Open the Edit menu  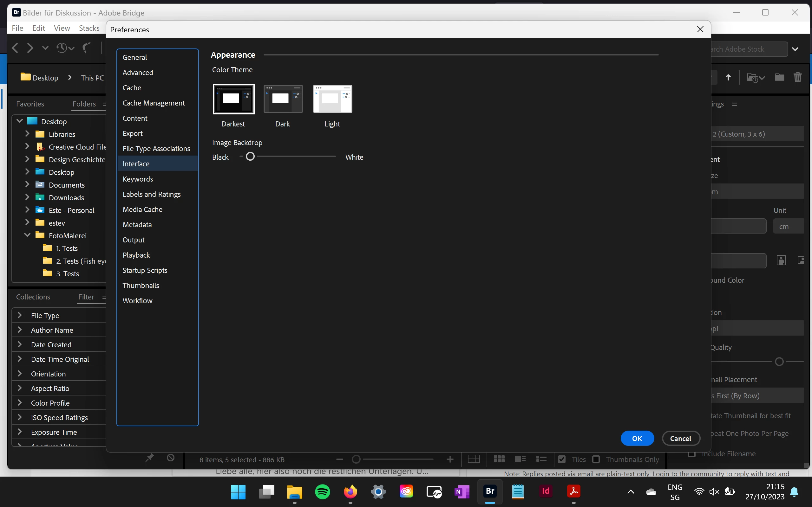[38, 28]
